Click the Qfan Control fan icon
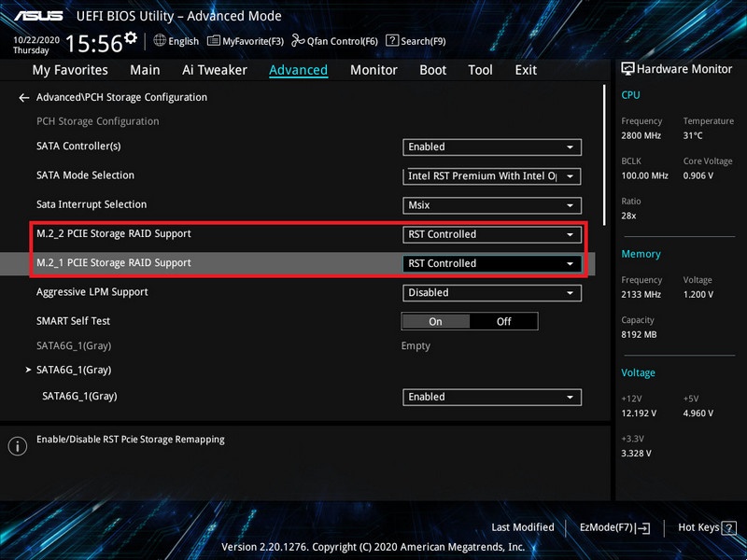Screen dimensions: 747x560 point(298,40)
